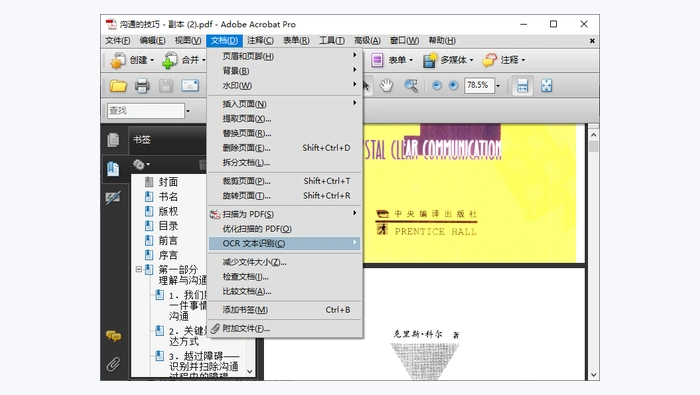Open the Attachments paperclip sidebar icon
Viewport: 700px width, 395px height.
tap(113, 364)
